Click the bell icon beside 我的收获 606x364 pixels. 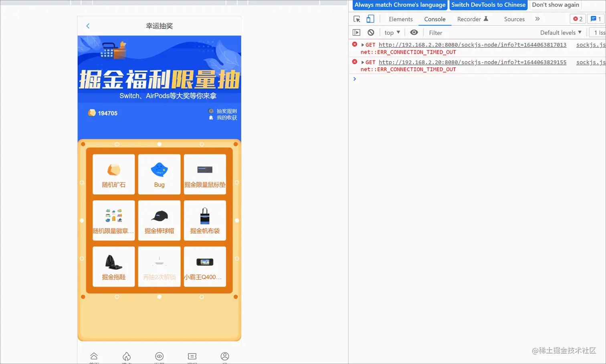[x=211, y=117]
